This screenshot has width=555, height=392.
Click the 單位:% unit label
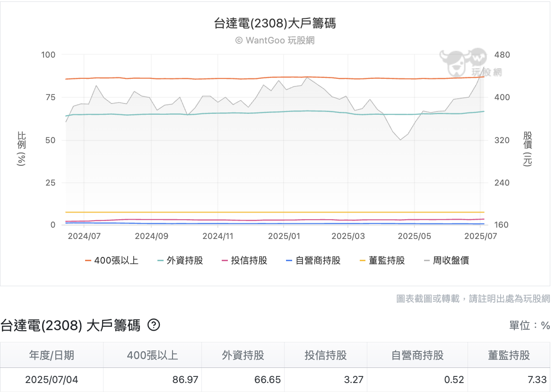coord(529,325)
